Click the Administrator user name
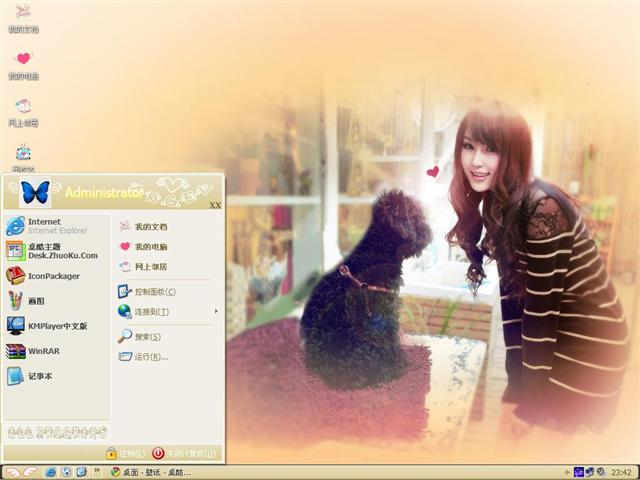Image resolution: width=640 pixels, height=480 pixels. pos(104,192)
